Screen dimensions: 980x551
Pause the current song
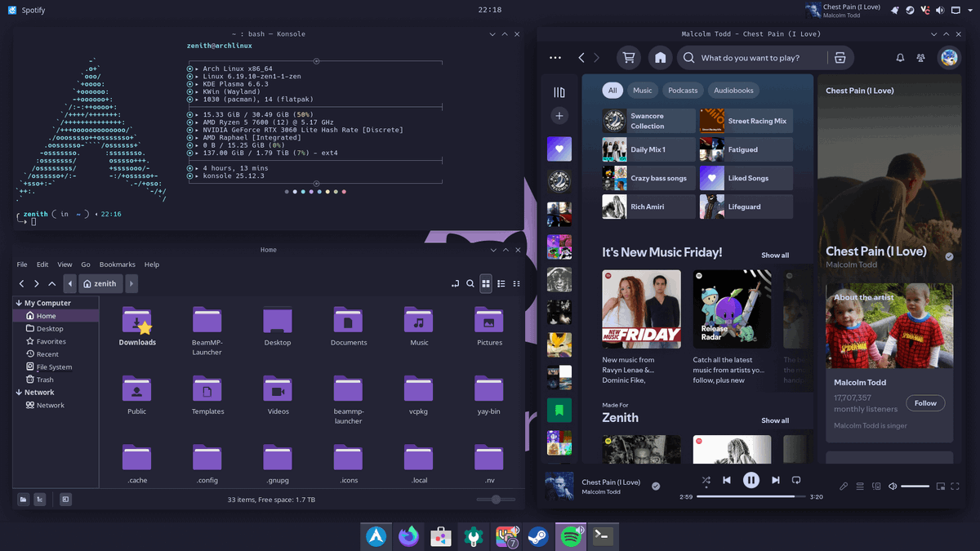pyautogui.click(x=751, y=480)
